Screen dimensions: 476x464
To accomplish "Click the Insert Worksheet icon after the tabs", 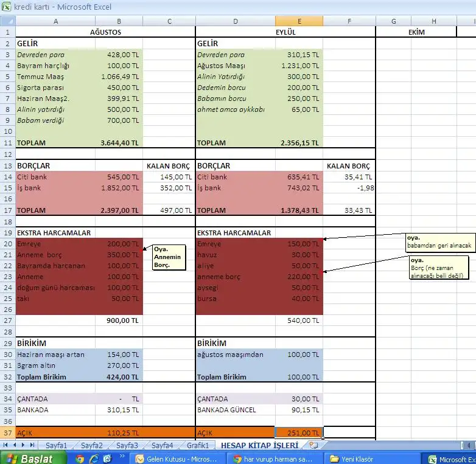I will coord(314,445).
